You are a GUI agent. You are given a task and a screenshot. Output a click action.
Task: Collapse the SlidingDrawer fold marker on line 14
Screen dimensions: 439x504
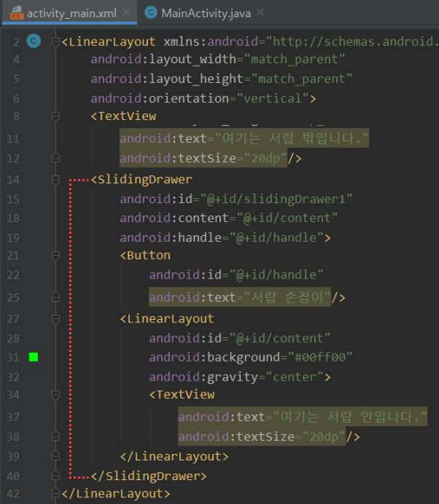point(56,179)
